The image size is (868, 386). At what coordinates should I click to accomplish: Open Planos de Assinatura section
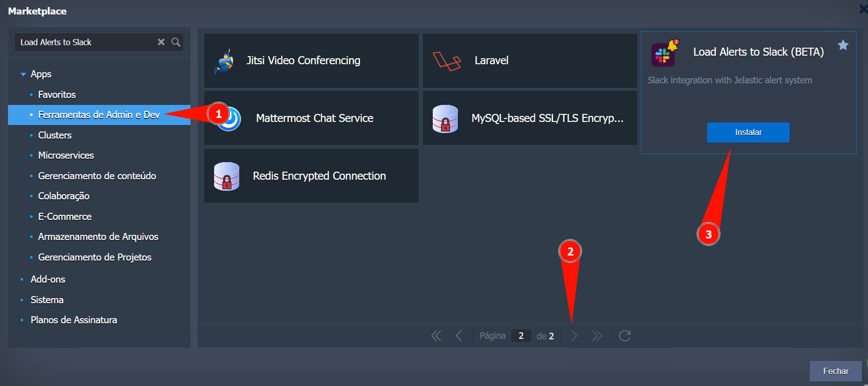(x=74, y=320)
